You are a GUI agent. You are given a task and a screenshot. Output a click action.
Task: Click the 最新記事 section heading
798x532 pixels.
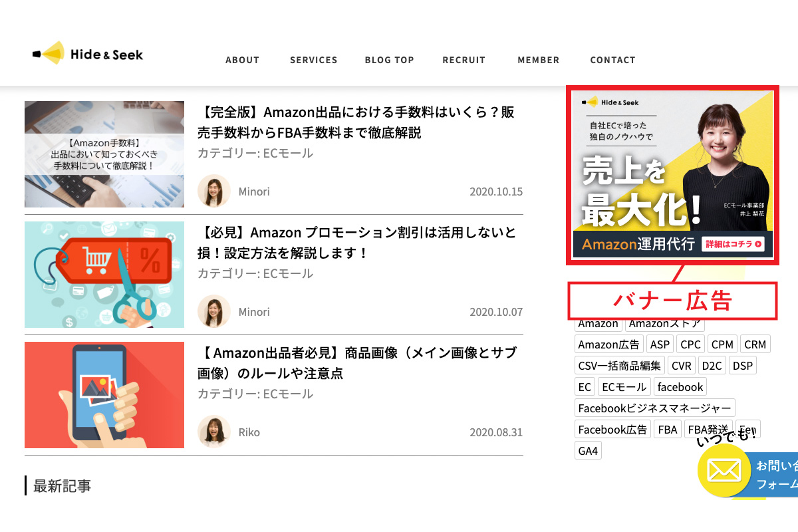62,486
